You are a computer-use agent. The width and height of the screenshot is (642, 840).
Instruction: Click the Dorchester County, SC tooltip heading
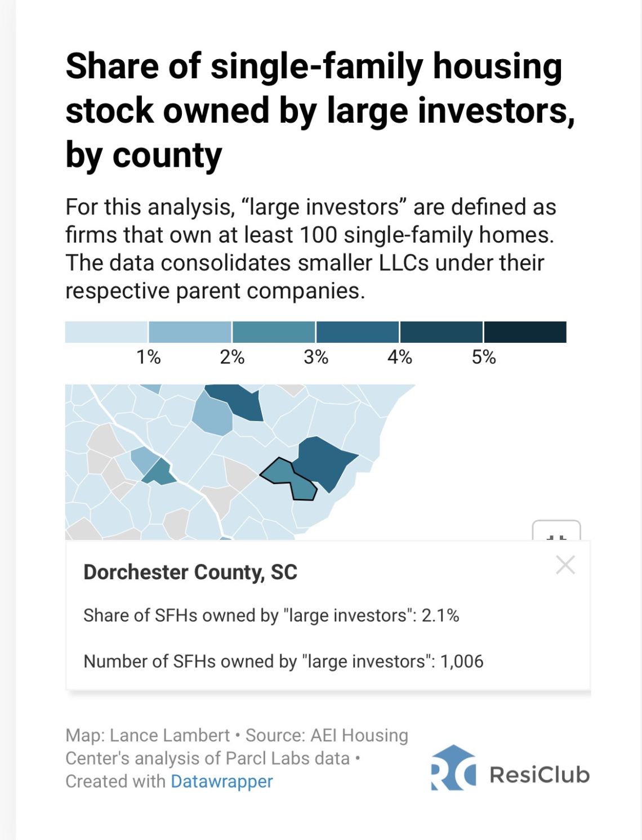coord(190,572)
